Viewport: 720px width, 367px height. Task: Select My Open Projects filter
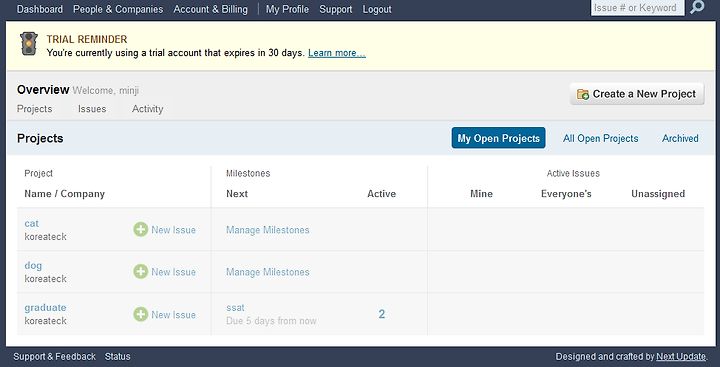[x=499, y=138]
